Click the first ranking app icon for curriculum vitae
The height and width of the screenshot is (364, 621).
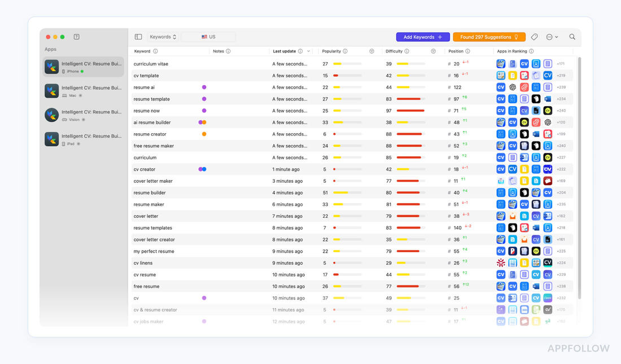501,64
